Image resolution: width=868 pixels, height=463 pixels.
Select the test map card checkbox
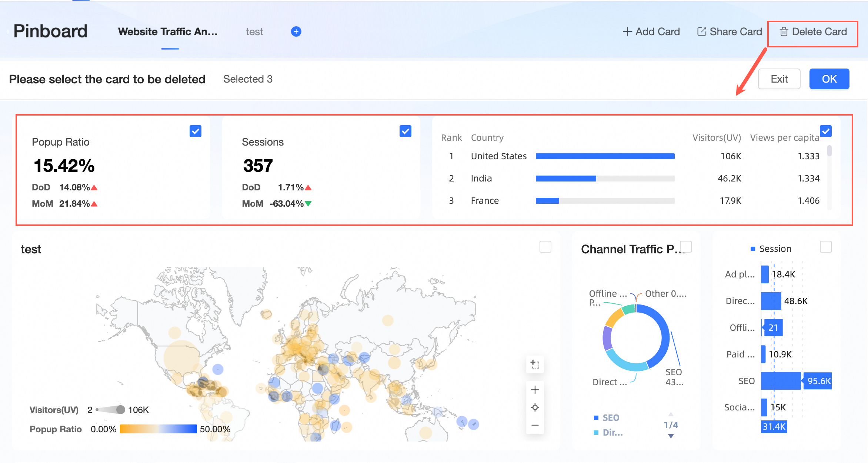(545, 247)
